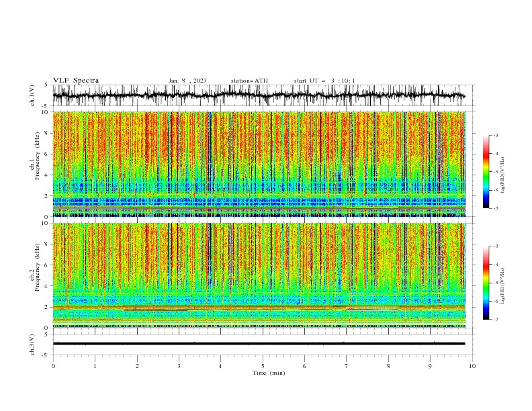Click the "Time (min)" x-axis label

(x=269, y=373)
